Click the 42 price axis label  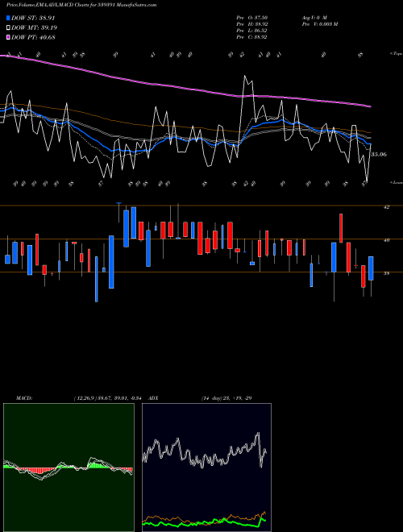pos(386,206)
